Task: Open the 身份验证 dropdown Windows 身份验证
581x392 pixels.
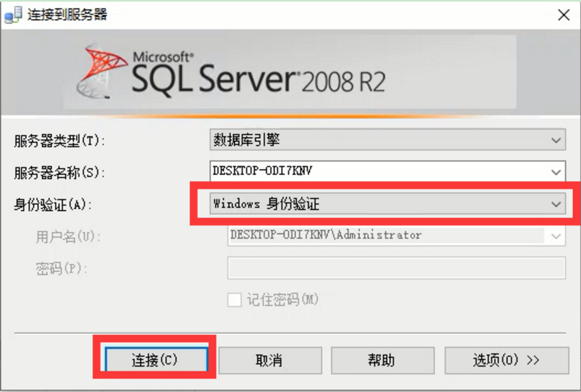Action: tap(387, 203)
